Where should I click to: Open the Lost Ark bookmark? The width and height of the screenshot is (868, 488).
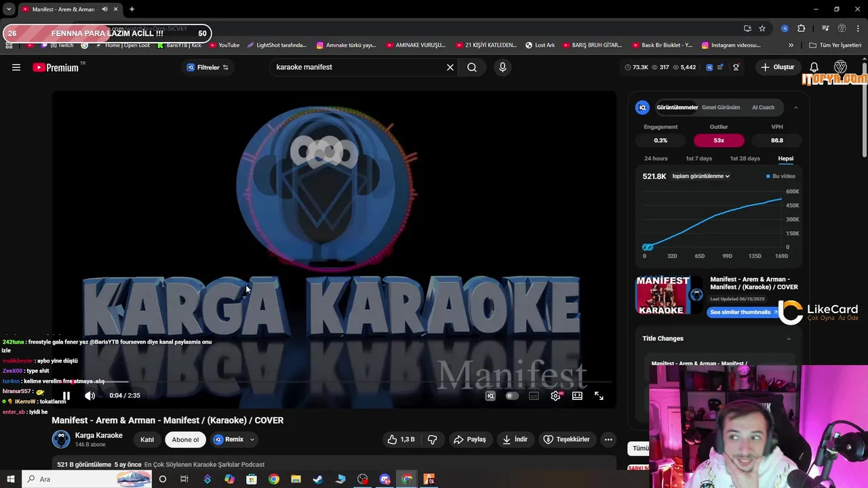pyautogui.click(x=540, y=45)
